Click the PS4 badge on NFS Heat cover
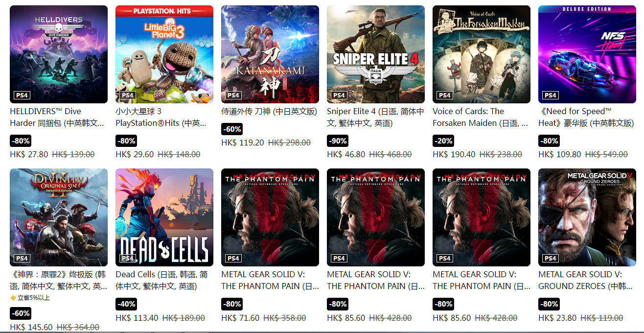Screen dimensions: 644x333 coord(550,95)
